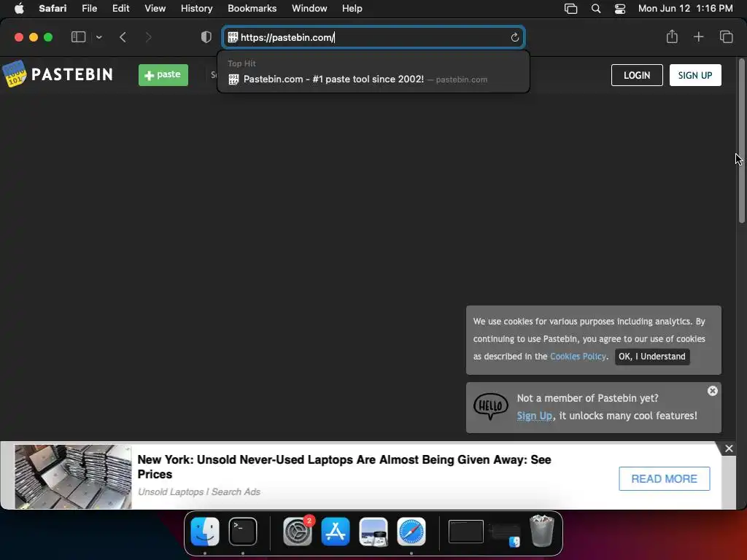
Task: Click the page vertical scrollbar
Action: (x=741, y=141)
